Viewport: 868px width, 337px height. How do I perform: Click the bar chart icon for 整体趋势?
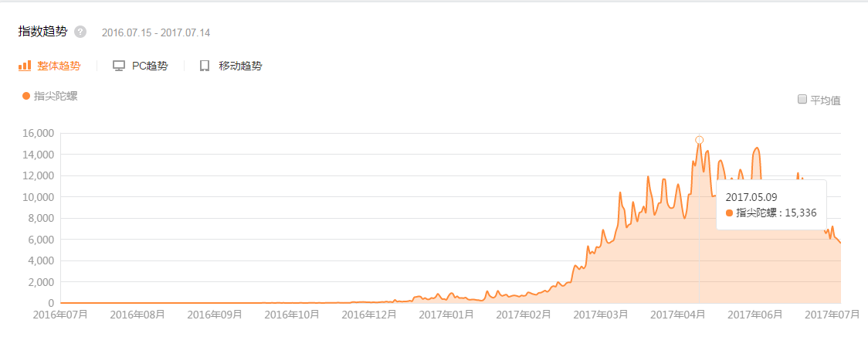point(25,66)
